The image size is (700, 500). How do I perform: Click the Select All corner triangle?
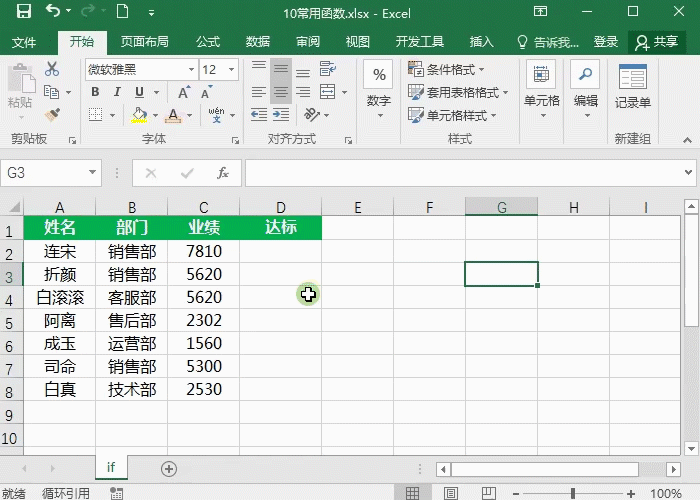coord(15,207)
